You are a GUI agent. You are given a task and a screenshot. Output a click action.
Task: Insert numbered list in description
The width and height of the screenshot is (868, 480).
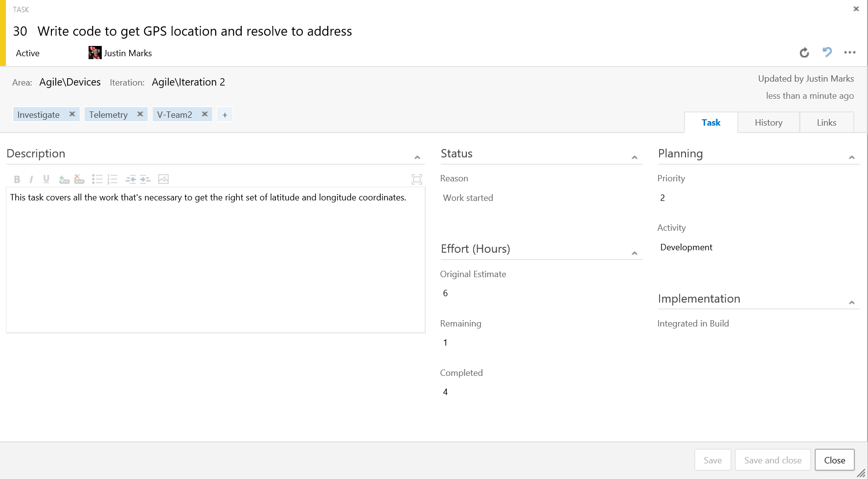coord(113,179)
